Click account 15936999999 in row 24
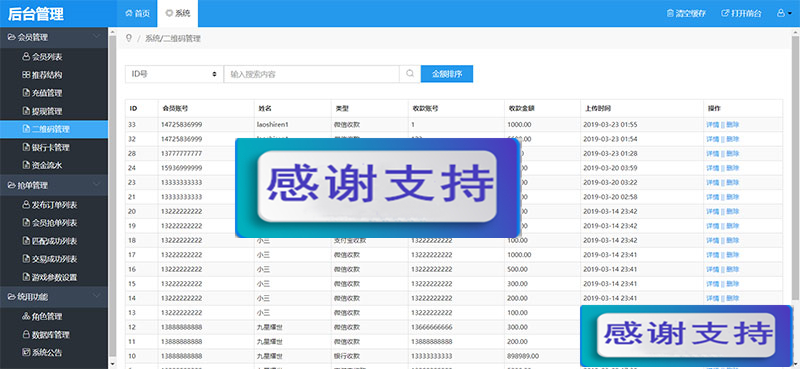This screenshot has width=800, height=369. pyautogui.click(x=182, y=168)
